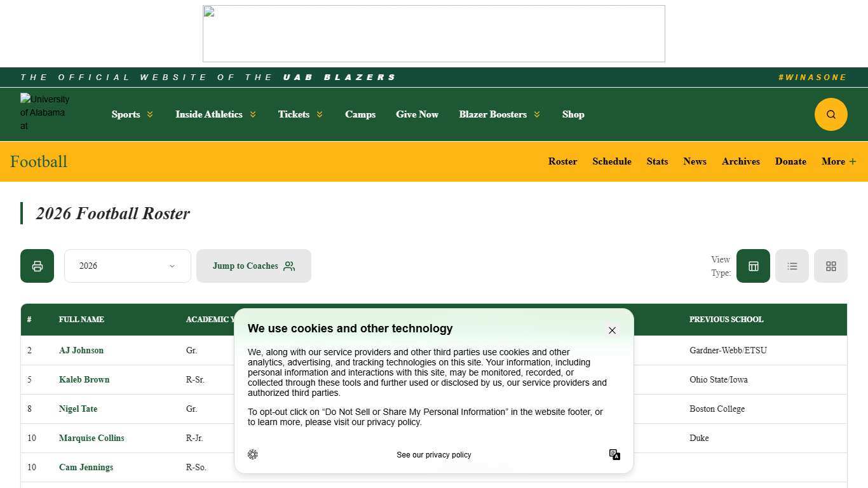Expand the Inside Athletics menu

215,114
